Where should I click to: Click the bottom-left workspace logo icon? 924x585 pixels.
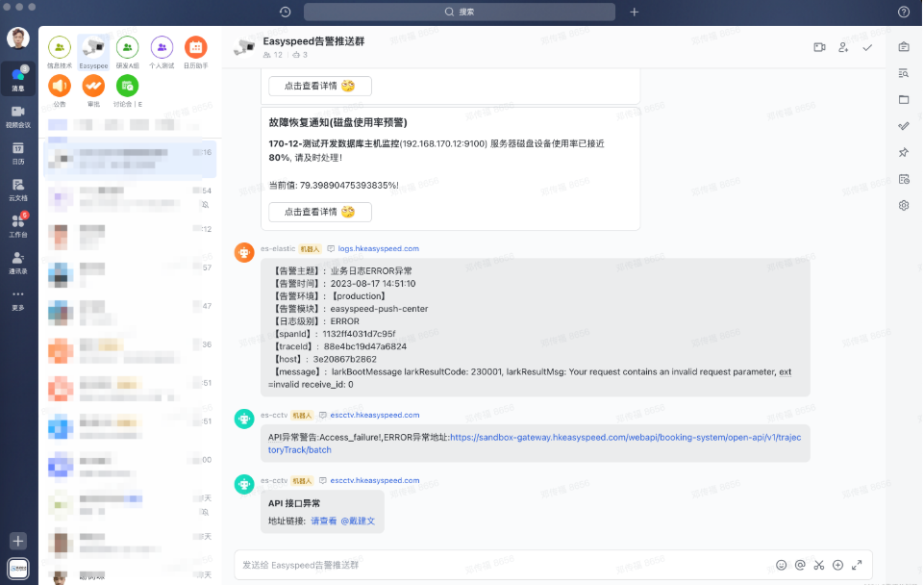click(18, 569)
